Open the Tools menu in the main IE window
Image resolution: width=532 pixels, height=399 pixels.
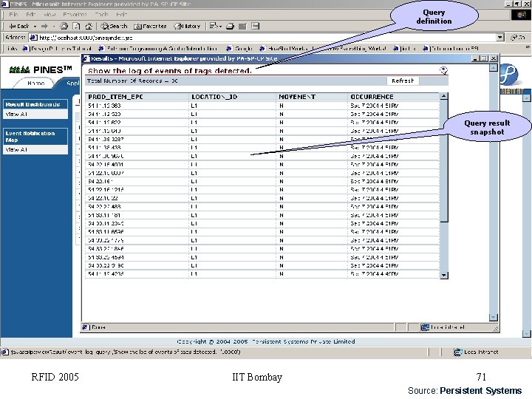pyautogui.click(x=101, y=15)
